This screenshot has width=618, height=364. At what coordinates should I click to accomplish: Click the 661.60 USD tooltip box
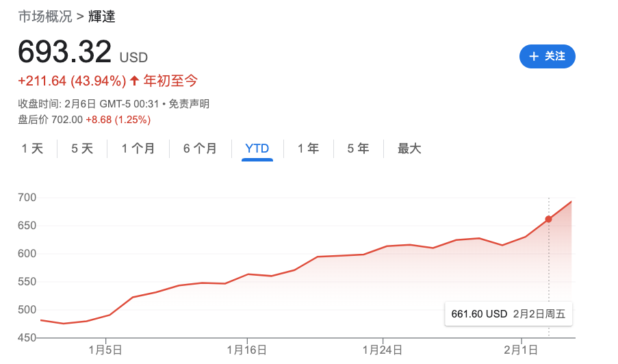[x=508, y=314]
